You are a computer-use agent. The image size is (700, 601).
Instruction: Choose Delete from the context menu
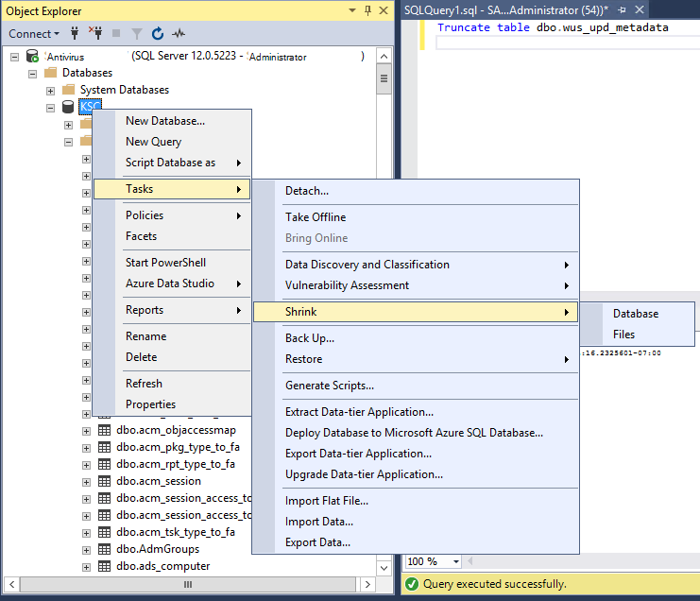[172, 357]
